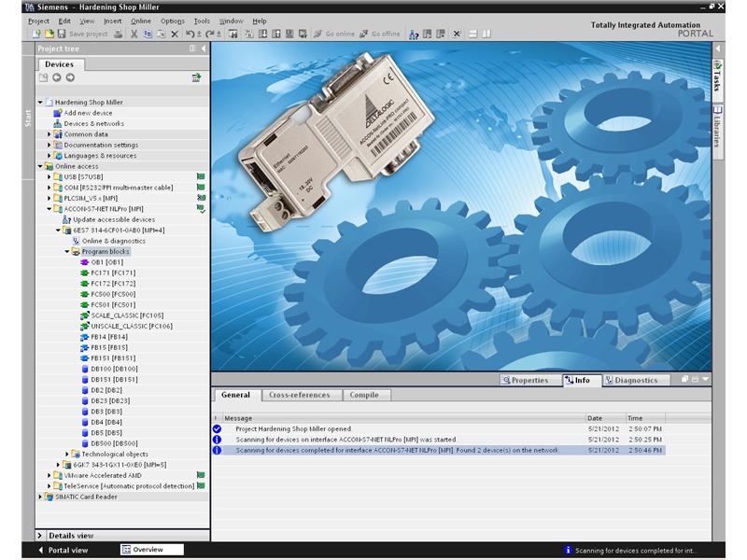Screen dimensions: 747x560
Task: Click the Download to device icon
Action: pos(262,34)
